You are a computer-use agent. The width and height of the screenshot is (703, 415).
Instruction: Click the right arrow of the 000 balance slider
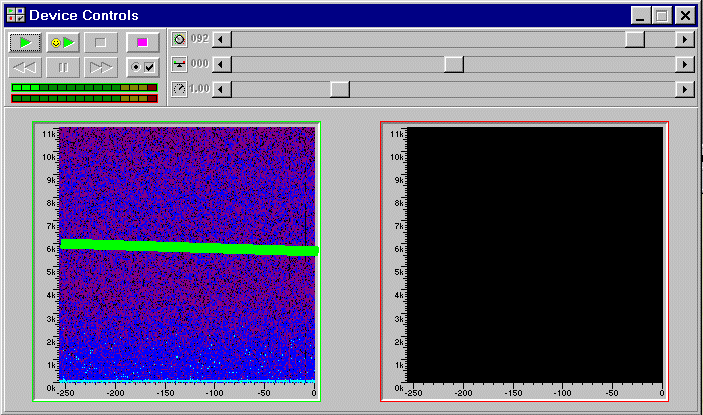(x=685, y=65)
